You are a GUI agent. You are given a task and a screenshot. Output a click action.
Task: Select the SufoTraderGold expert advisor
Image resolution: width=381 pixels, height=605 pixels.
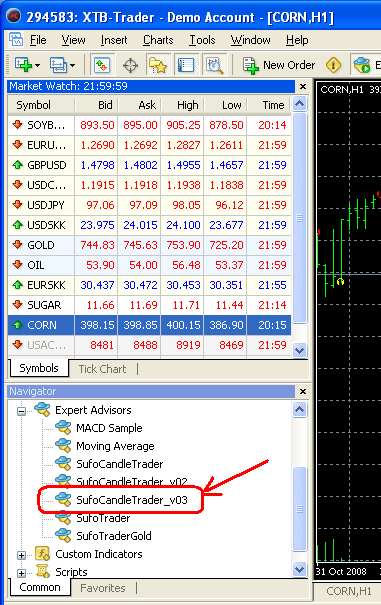point(114,536)
